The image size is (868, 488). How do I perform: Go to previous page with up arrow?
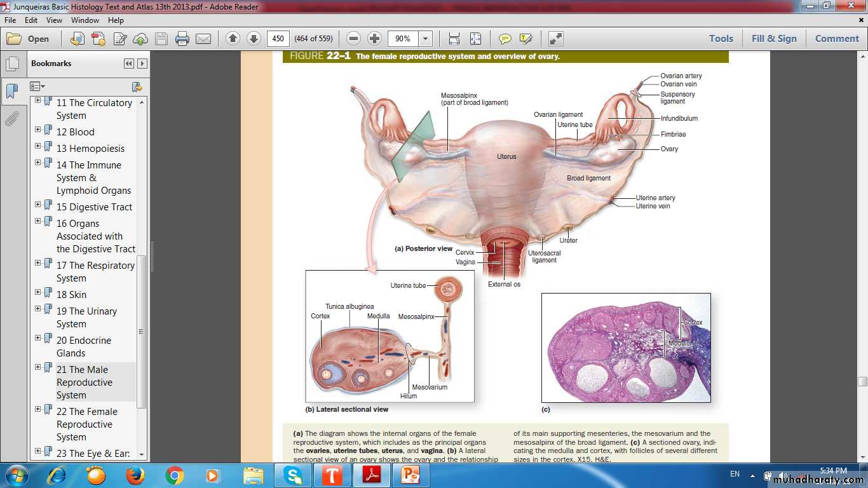coord(233,39)
